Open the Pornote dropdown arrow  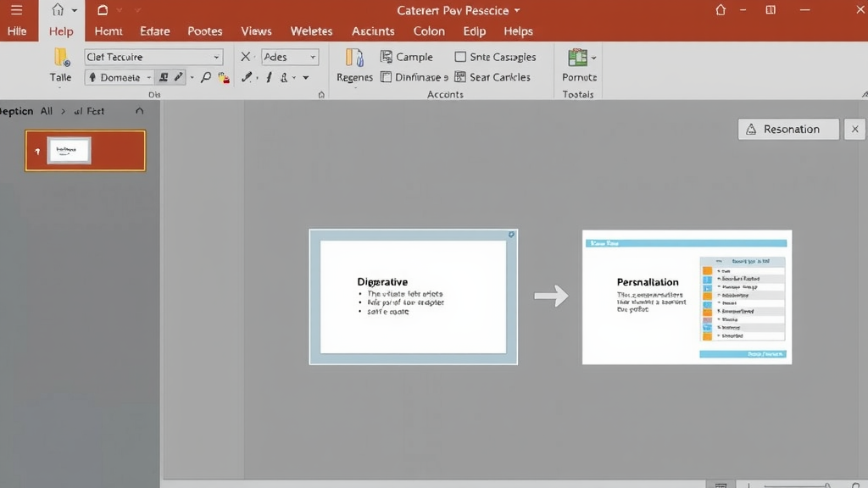coord(593,58)
